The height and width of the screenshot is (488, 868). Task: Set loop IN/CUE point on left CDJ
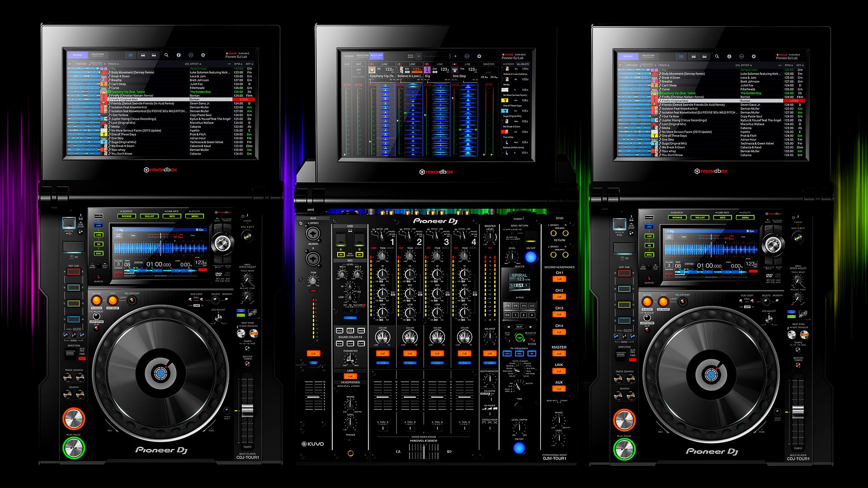coord(96,300)
